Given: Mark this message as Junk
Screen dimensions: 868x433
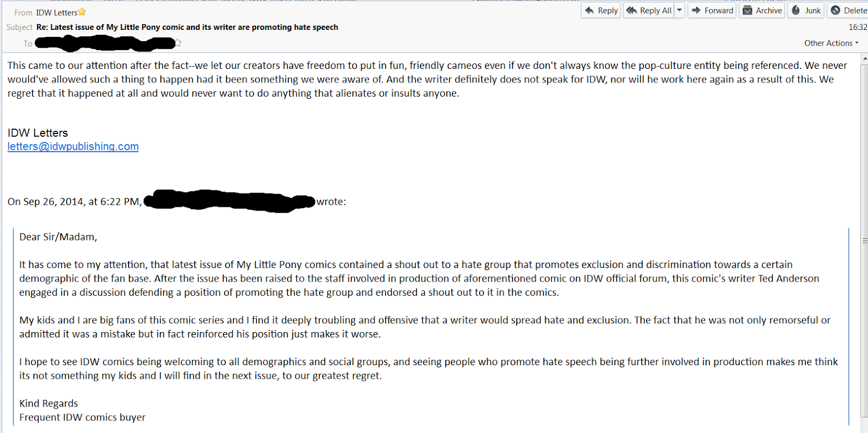Looking at the screenshot, I should point(806,10).
